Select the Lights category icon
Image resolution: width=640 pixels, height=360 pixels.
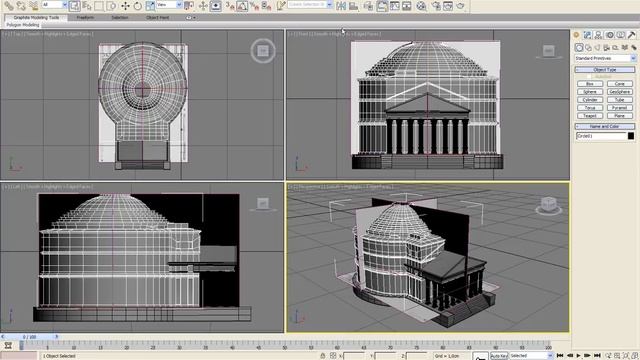pos(597,48)
